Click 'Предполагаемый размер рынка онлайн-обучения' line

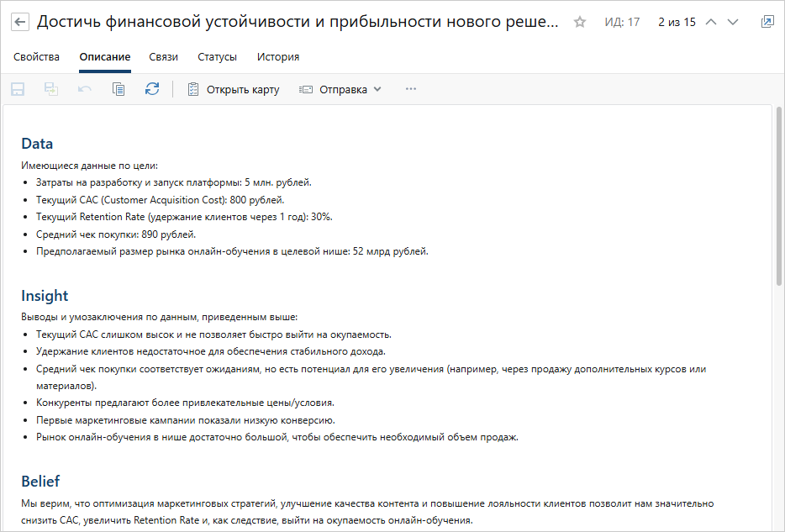click(x=232, y=251)
